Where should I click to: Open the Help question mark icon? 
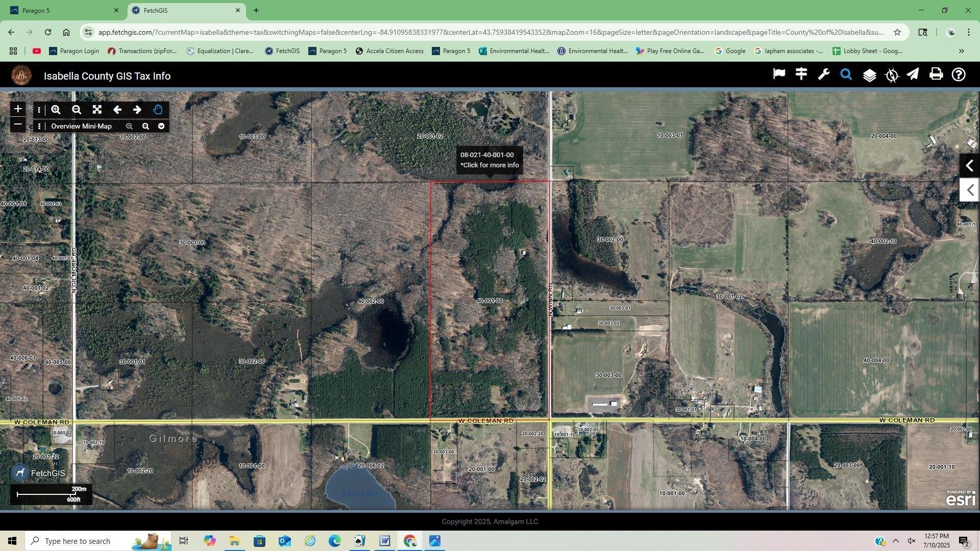(x=959, y=75)
